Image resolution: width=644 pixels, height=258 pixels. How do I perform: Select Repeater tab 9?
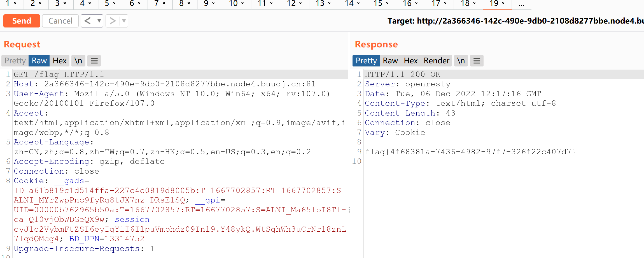(x=206, y=3)
